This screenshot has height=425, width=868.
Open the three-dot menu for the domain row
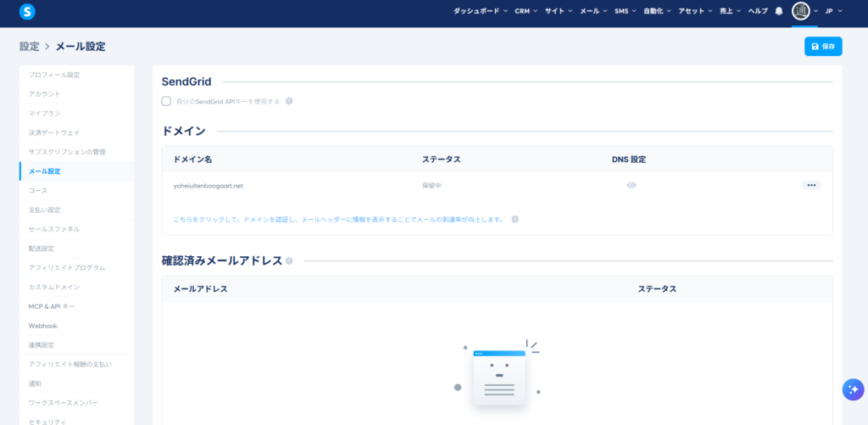tap(811, 185)
